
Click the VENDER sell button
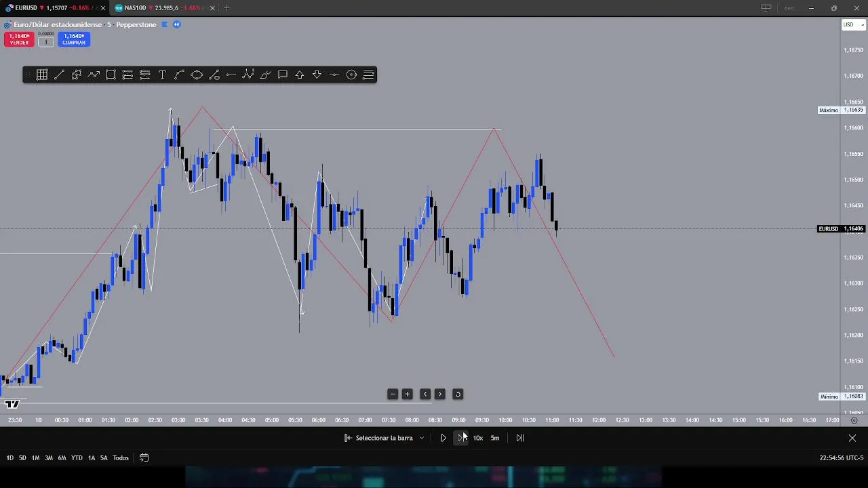19,39
